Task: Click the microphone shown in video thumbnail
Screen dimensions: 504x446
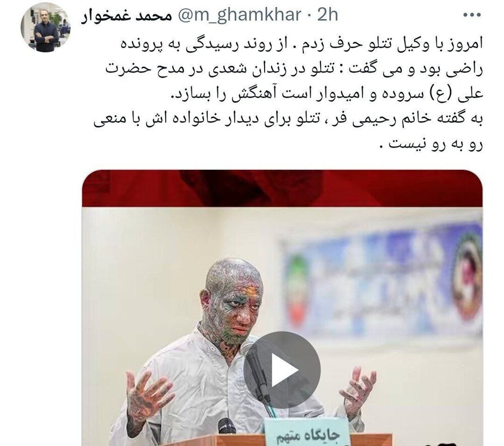Action: click(x=257, y=369)
